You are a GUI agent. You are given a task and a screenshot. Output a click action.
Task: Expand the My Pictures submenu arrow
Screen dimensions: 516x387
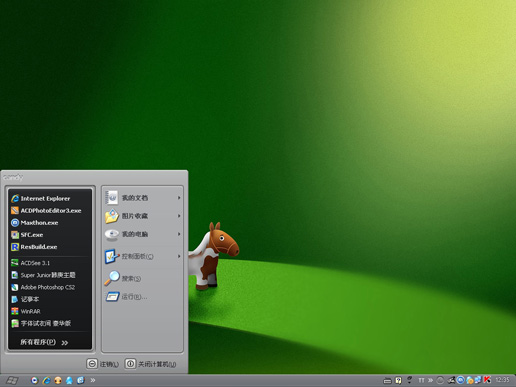click(179, 216)
